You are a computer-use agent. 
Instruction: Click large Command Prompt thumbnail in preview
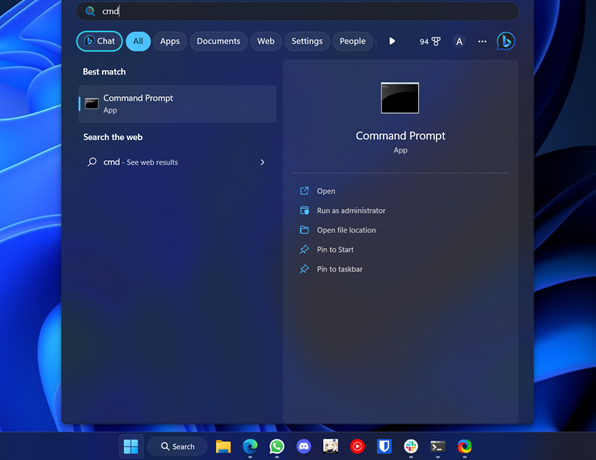click(x=400, y=98)
